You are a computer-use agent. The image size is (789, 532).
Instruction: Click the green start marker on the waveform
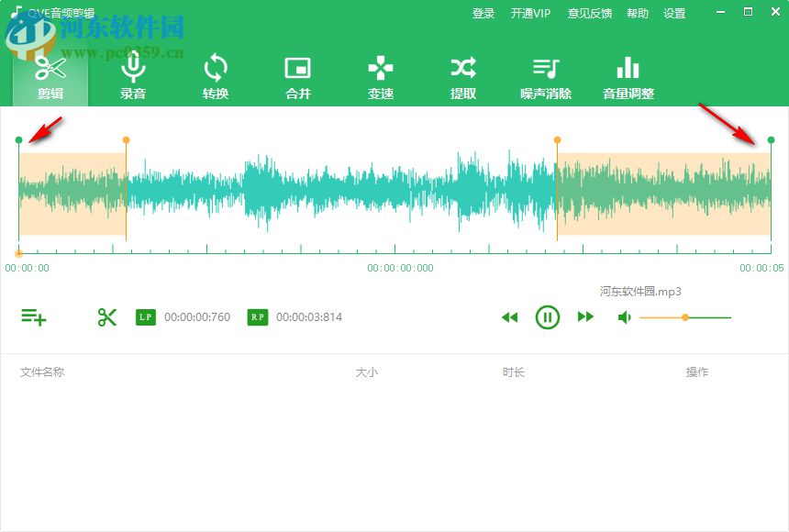[19, 139]
